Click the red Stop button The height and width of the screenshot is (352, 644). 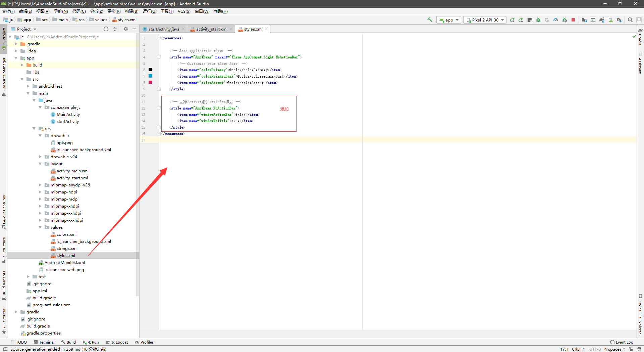(573, 20)
